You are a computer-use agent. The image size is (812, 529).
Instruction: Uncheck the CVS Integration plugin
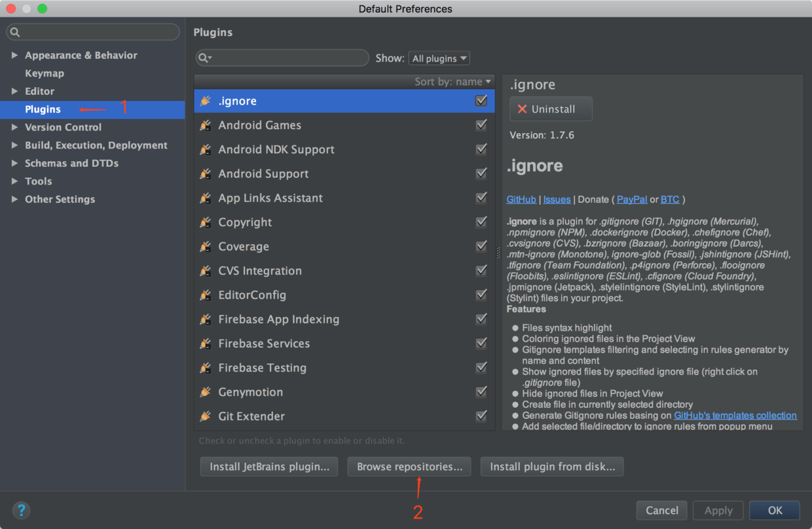tap(481, 270)
